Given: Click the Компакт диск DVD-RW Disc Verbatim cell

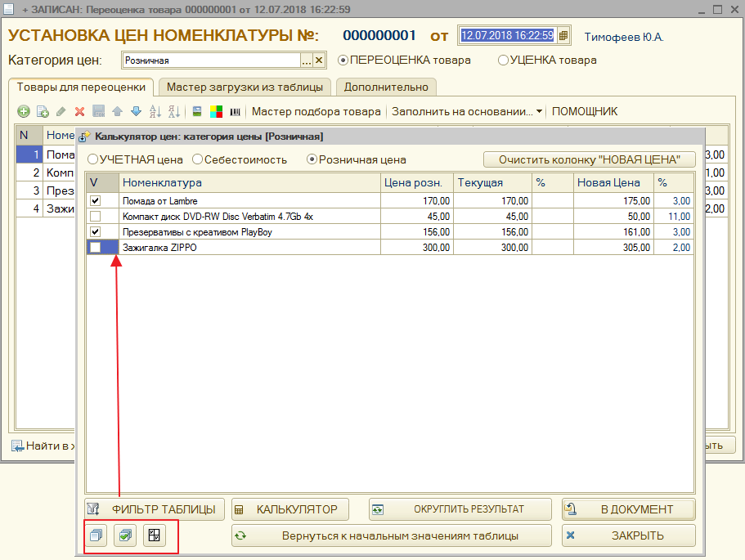Looking at the screenshot, I should pos(249,217).
